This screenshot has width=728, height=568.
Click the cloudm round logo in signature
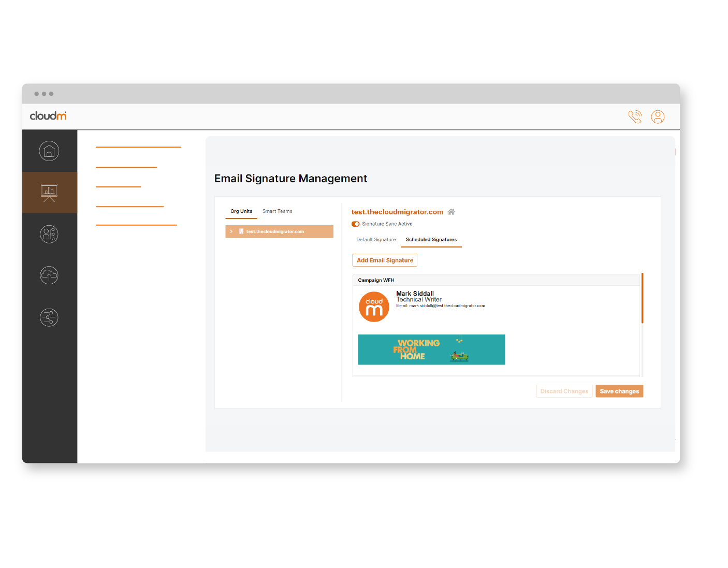(374, 307)
